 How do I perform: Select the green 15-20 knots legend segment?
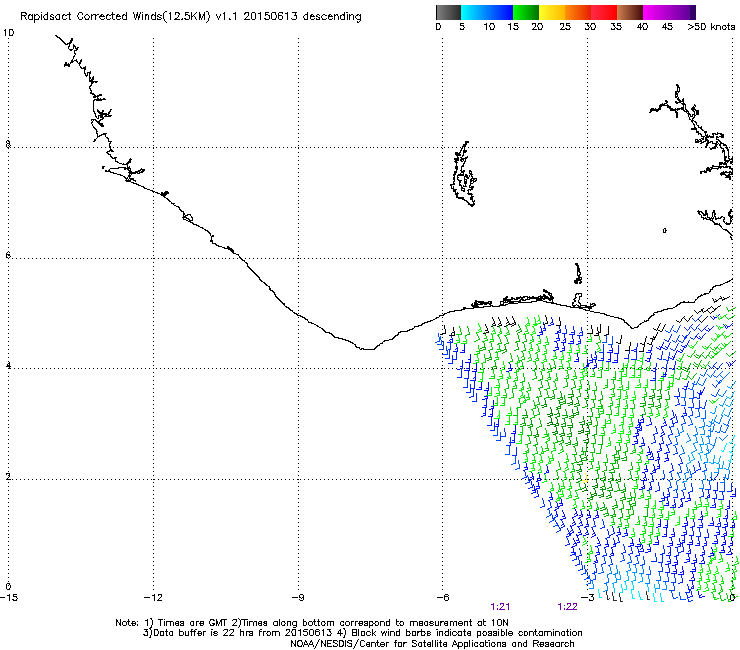click(x=526, y=12)
